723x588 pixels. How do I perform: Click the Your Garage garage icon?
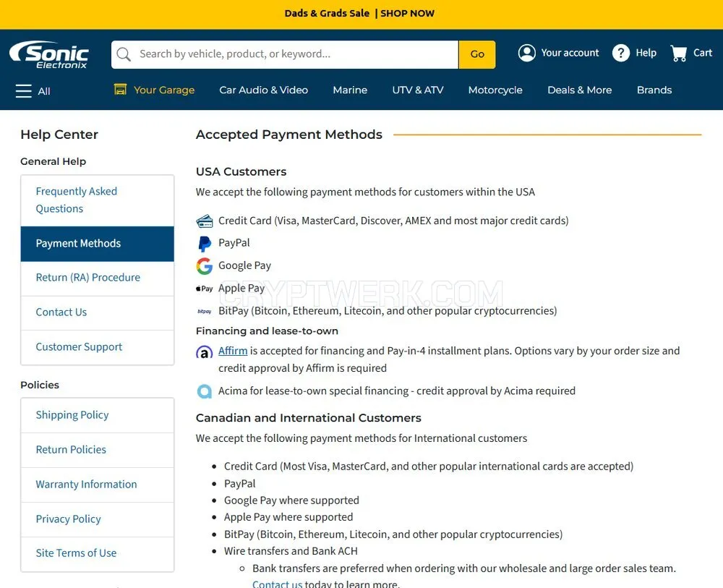pyautogui.click(x=120, y=89)
